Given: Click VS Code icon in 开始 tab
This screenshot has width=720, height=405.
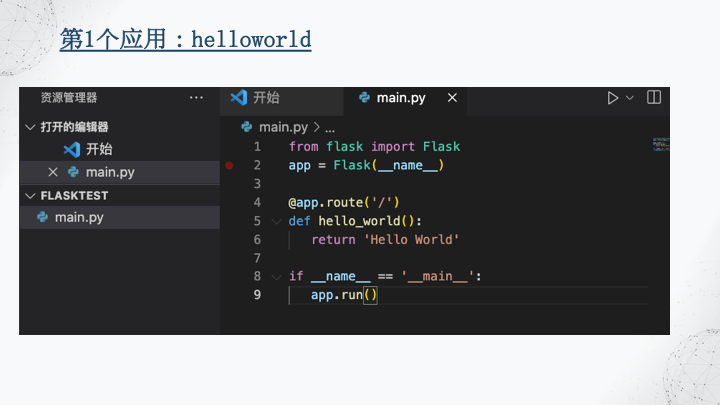Looking at the screenshot, I should tap(239, 97).
